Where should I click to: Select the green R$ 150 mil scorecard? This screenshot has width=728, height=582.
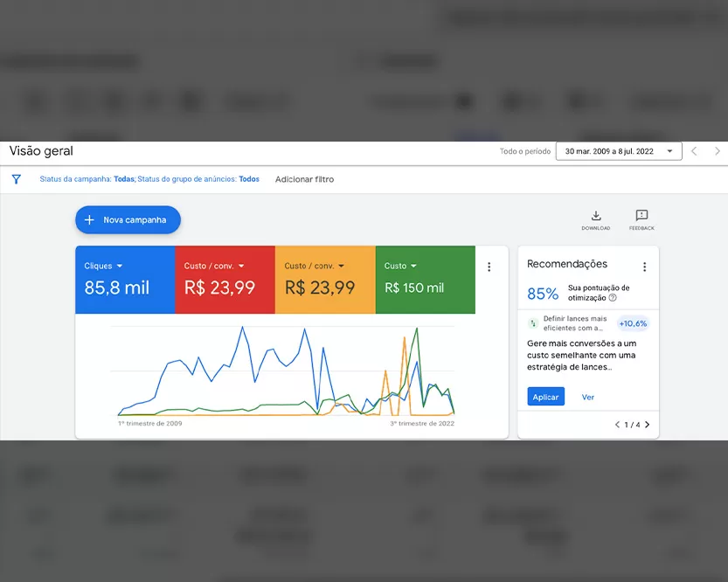426,280
